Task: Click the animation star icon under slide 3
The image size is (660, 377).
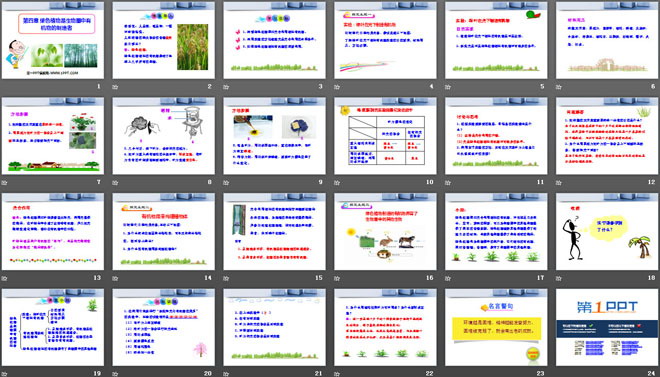Action: point(226,87)
